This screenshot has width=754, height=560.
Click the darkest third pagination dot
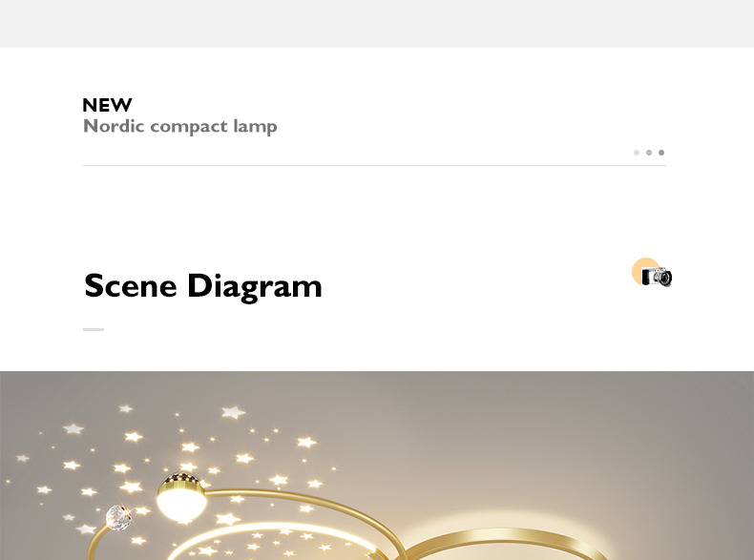pyautogui.click(x=661, y=153)
